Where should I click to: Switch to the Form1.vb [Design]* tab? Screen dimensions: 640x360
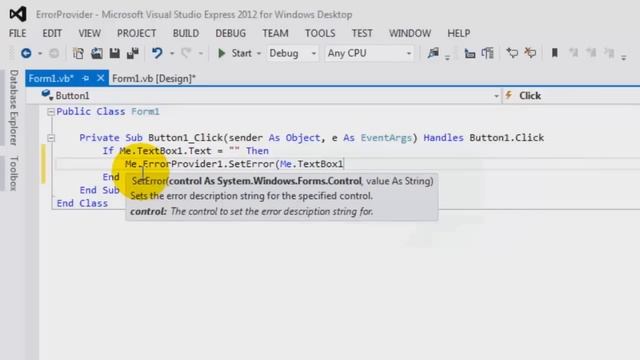pos(154,78)
